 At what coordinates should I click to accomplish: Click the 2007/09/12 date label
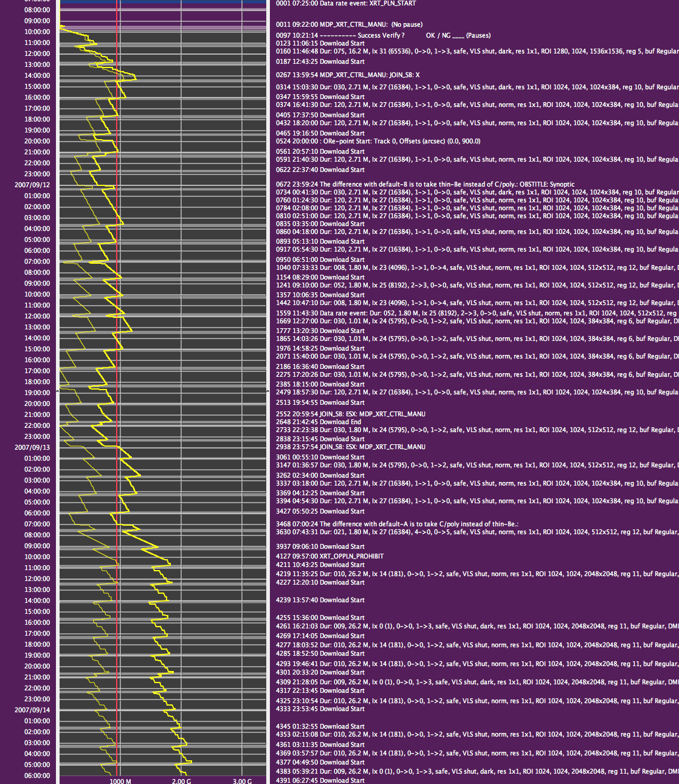click(32, 185)
